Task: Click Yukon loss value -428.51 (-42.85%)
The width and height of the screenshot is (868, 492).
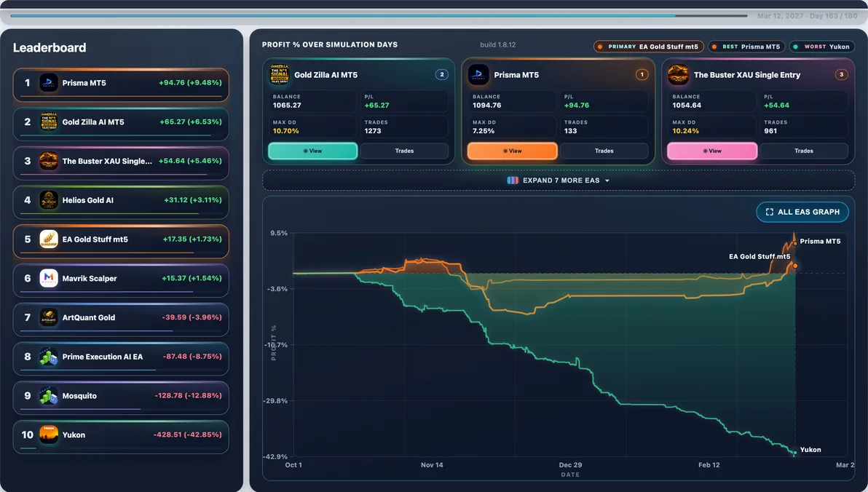Action: tap(187, 435)
